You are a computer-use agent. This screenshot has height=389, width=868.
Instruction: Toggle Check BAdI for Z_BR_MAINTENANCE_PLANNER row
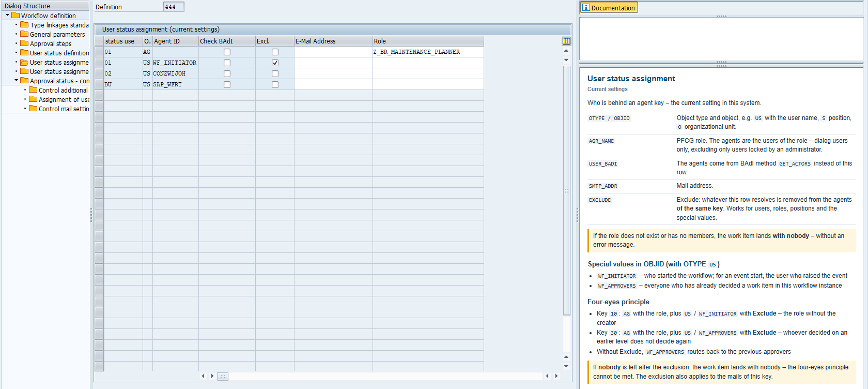[227, 52]
